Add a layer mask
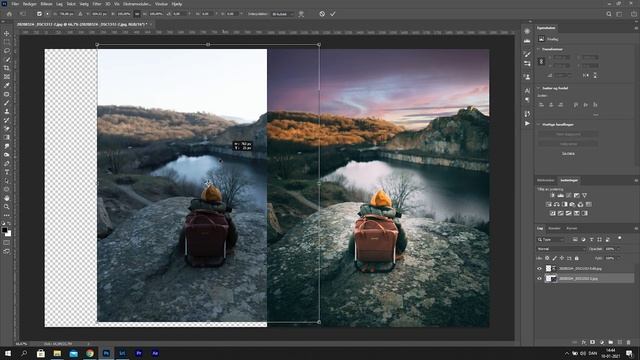This screenshot has width=640, height=360. pos(593,342)
